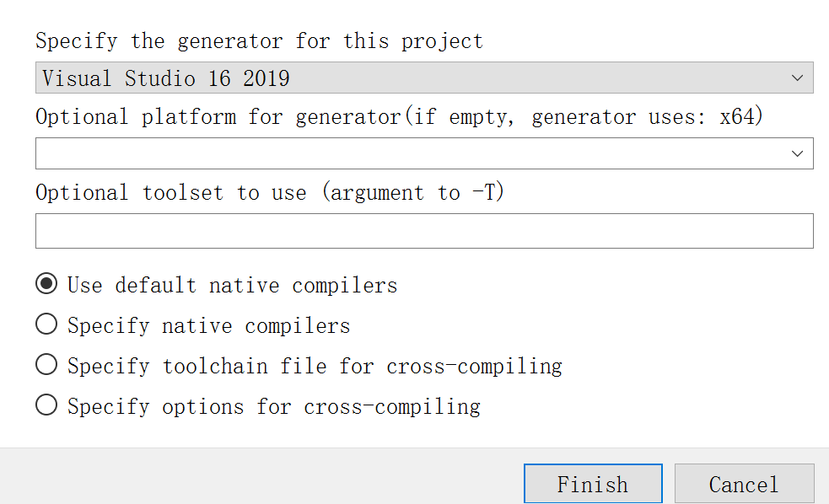The width and height of the screenshot is (829, 504).
Task: Enable the Specify toolchain file radio circle
Action: (46, 365)
